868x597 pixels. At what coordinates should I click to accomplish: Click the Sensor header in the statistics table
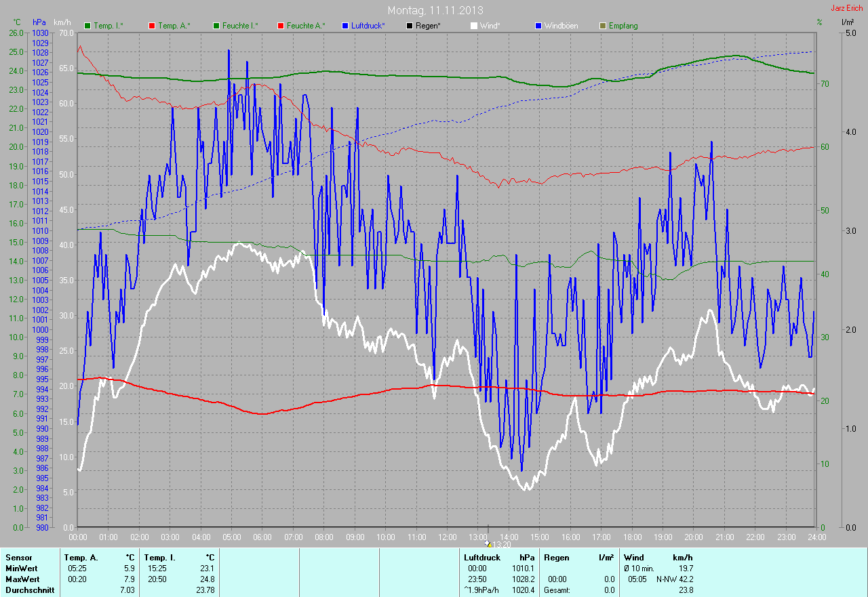(18, 558)
